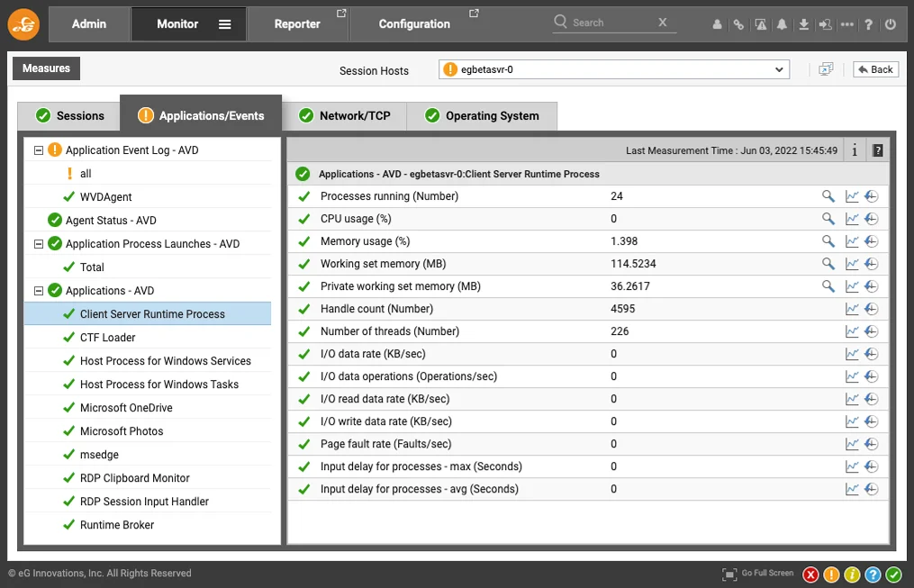Click the info 'i' icon near measurement time
This screenshot has width=914, height=588.
pos(855,150)
